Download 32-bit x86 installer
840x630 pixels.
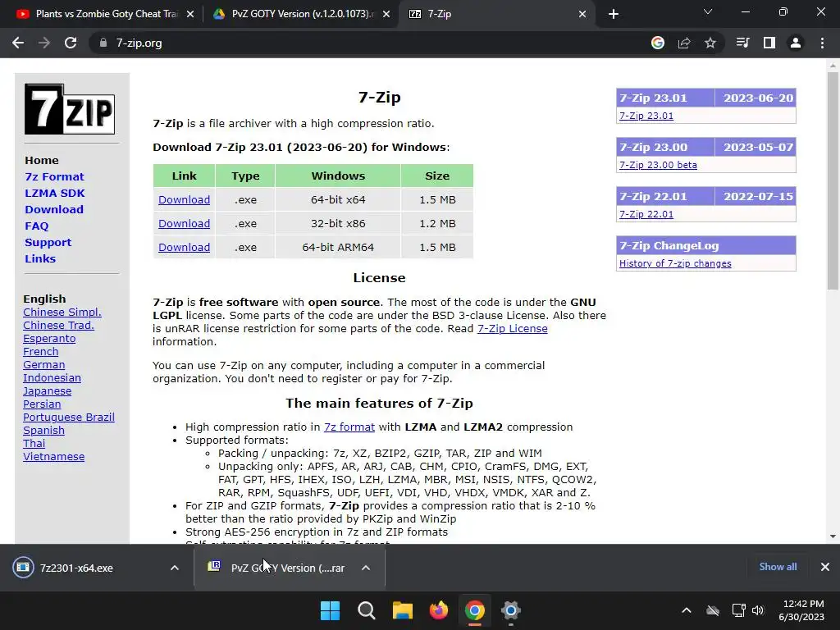(x=184, y=223)
